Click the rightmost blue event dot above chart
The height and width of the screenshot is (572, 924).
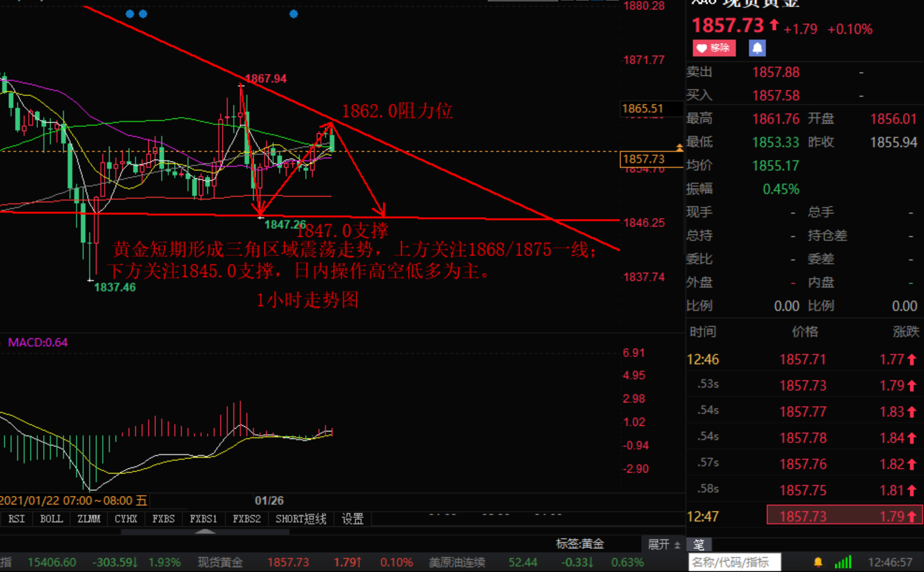pos(294,14)
